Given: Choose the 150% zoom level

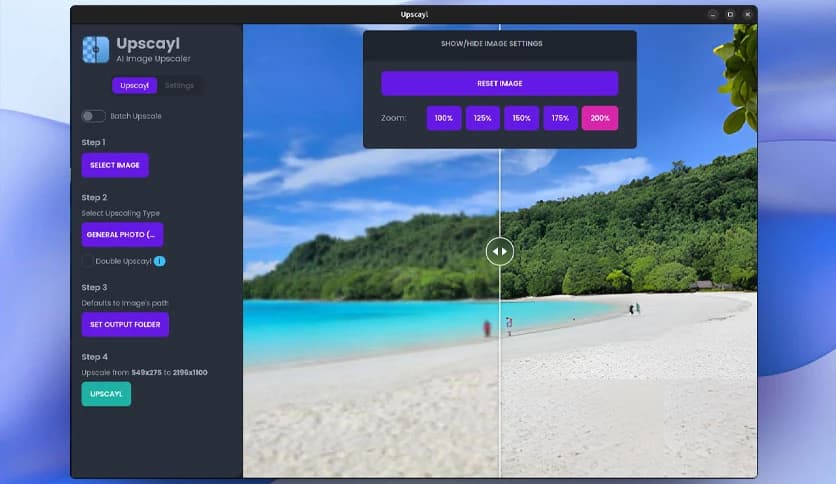Looking at the screenshot, I should pyautogui.click(x=521, y=118).
